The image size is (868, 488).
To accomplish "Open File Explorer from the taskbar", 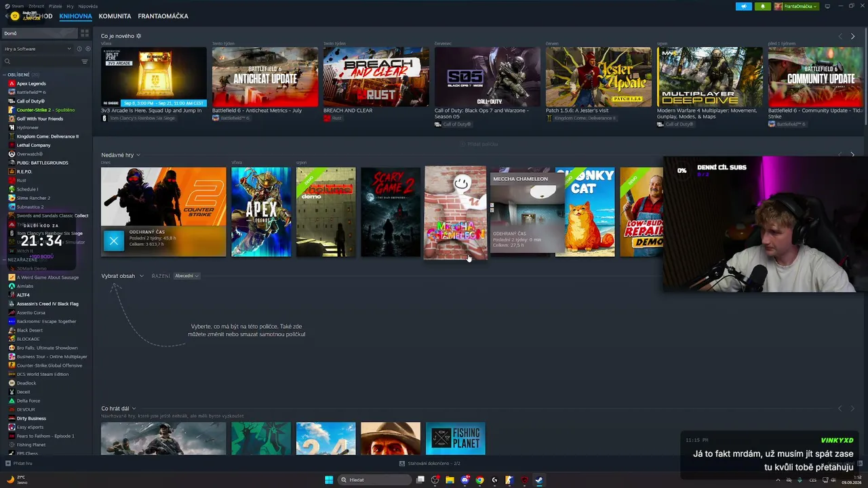I will (x=450, y=480).
